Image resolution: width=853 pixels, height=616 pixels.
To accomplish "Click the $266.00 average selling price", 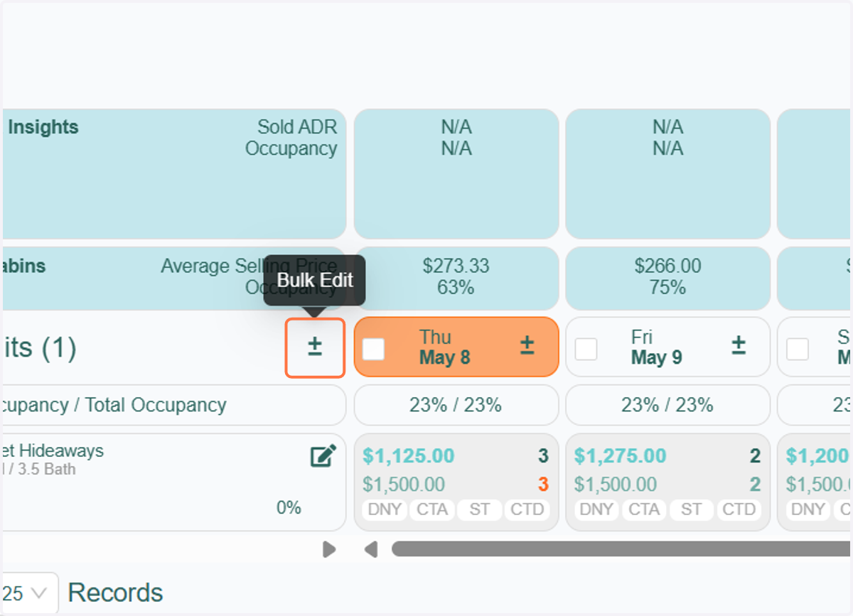I will [x=667, y=266].
